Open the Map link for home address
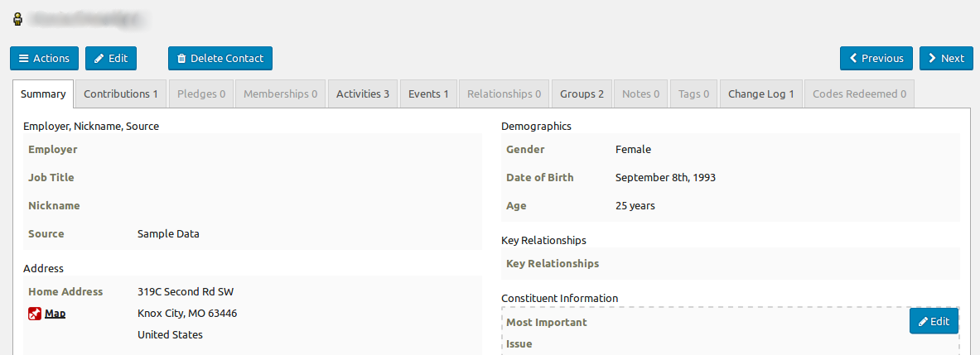The image size is (980, 355). 55,314
